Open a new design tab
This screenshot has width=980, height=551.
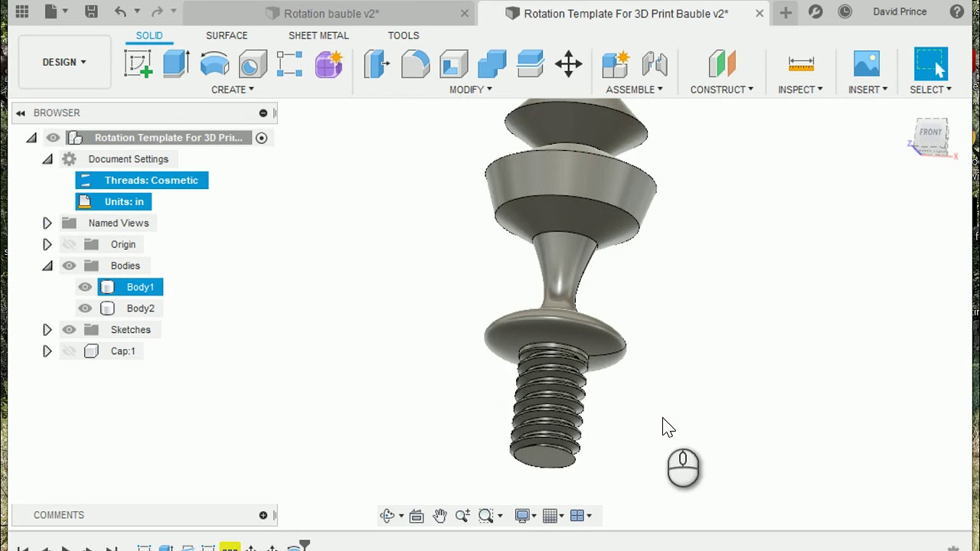(x=786, y=12)
